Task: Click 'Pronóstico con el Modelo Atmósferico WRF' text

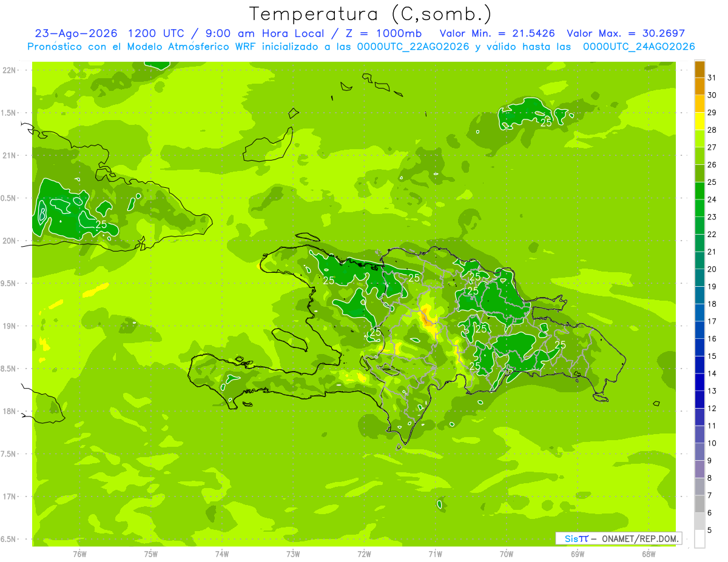Action: (x=140, y=47)
